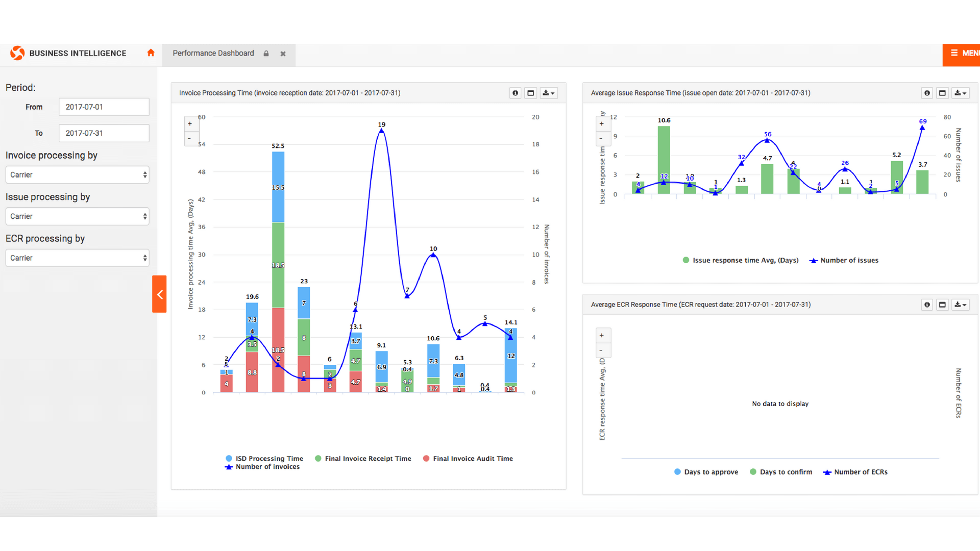Open the Invoice processing by dropdown

78,175
